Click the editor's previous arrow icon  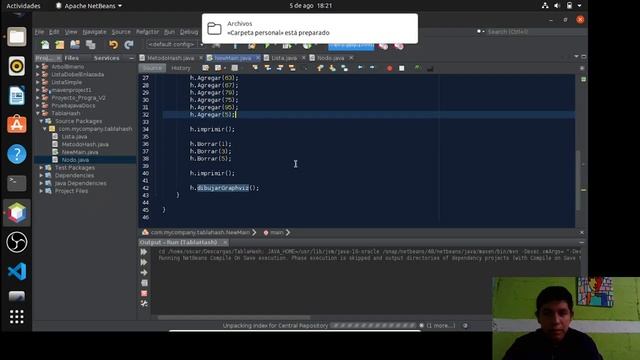click(x=360, y=68)
